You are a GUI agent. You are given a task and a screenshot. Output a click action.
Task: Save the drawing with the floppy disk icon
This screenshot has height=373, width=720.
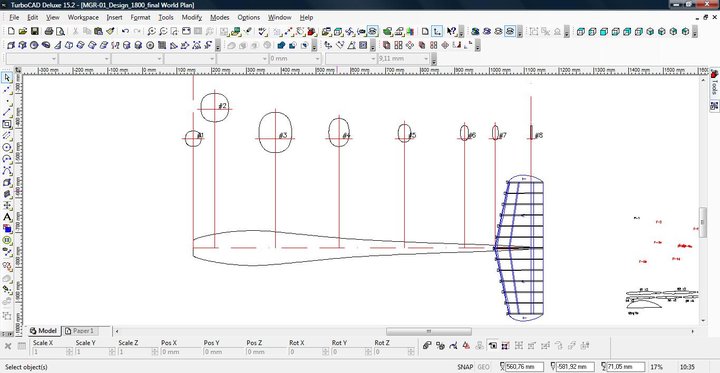(x=34, y=31)
